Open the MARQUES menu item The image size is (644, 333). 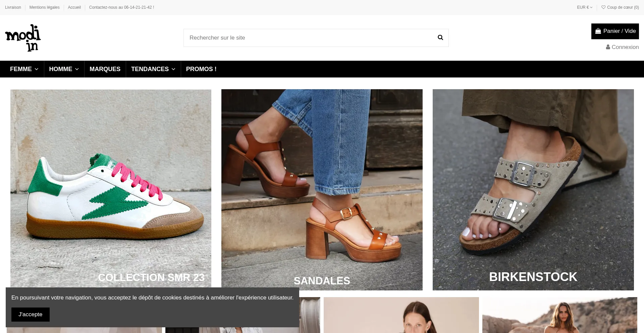[x=105, y=69]
